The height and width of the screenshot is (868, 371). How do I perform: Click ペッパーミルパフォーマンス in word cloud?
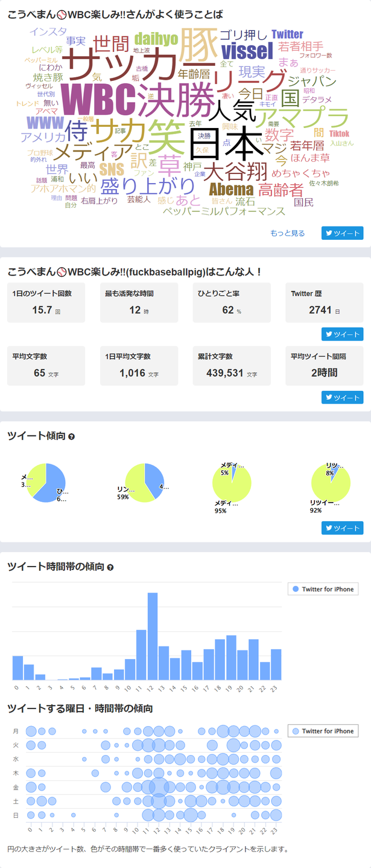click(x=224, y=211)
